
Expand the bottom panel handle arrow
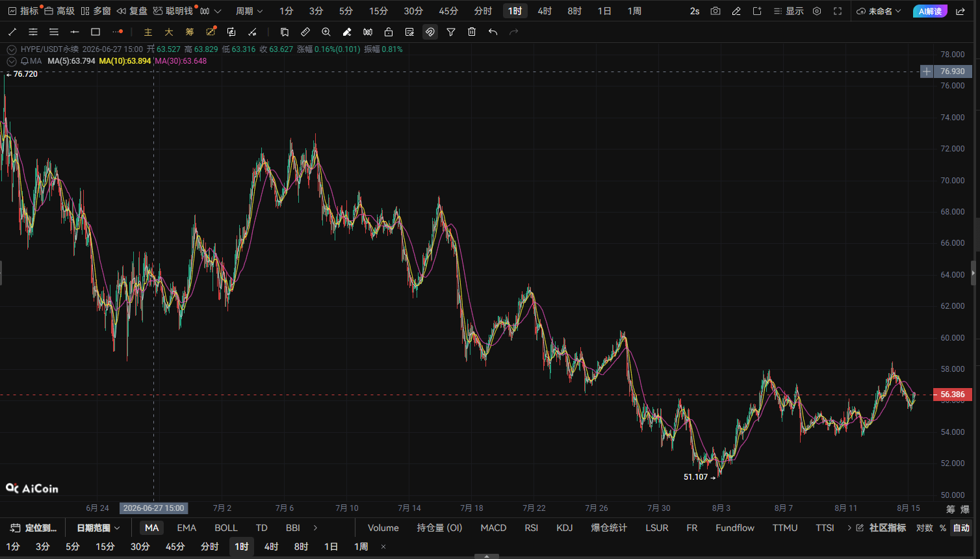(x=487, y=556)
